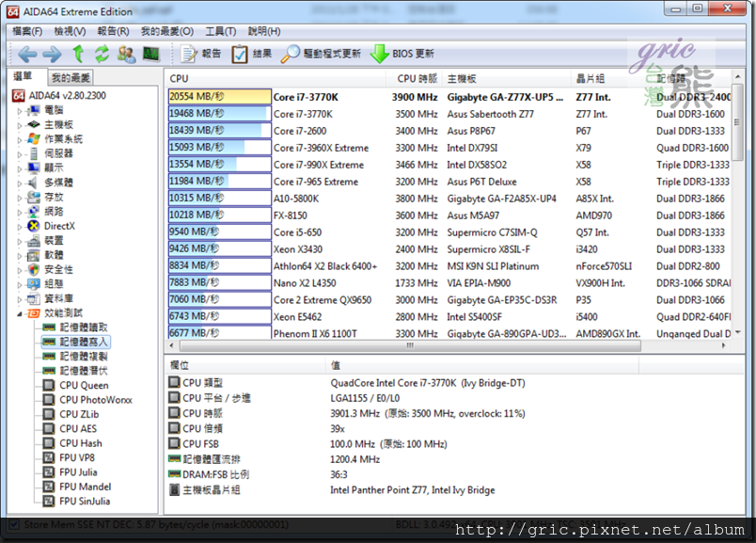Screen dimensions: 756x543
Task: Click the 19468 MB/秒 result bar
Action: click(x=220, y=114)
